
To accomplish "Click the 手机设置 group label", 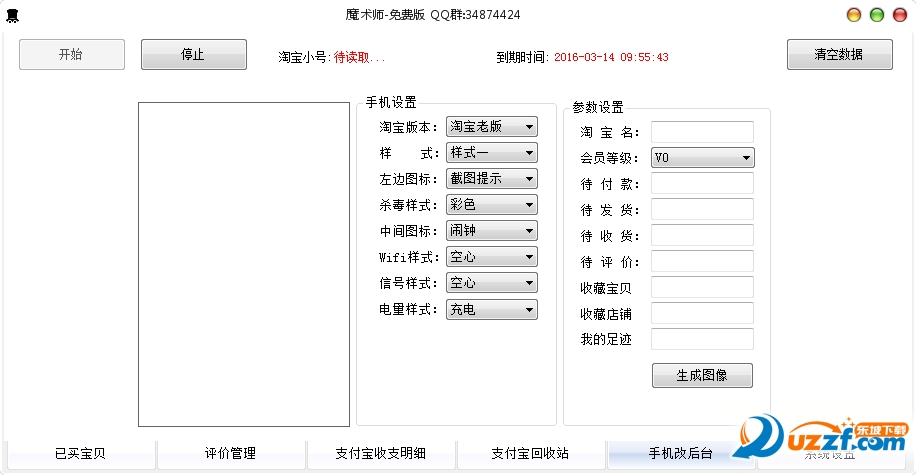I will point(391,102).
